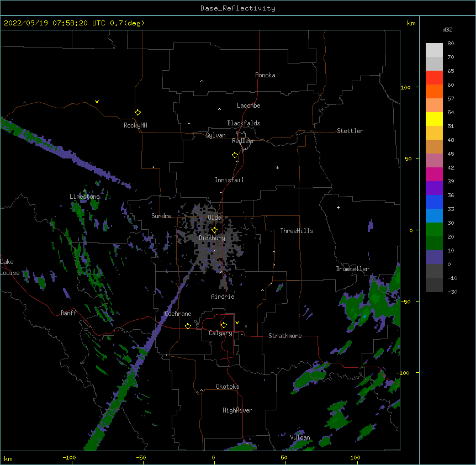
Task: Click the Banff label
Action: [68, 313]
